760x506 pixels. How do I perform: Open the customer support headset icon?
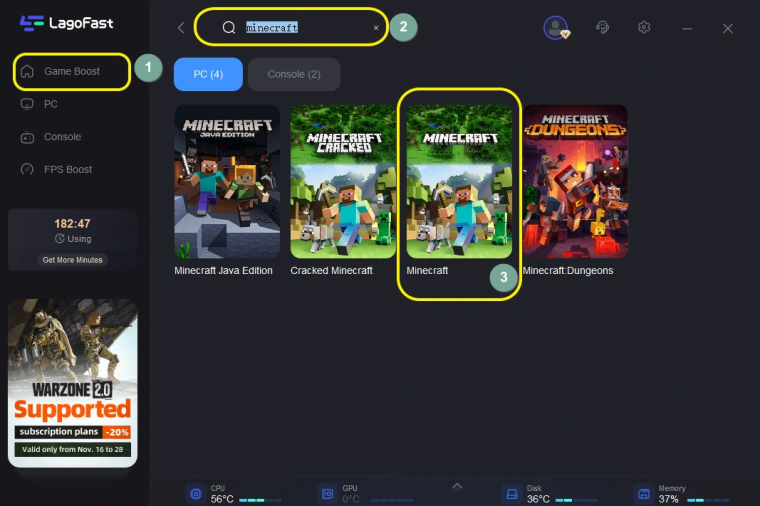pyautogui.click(x=602, y=27)
